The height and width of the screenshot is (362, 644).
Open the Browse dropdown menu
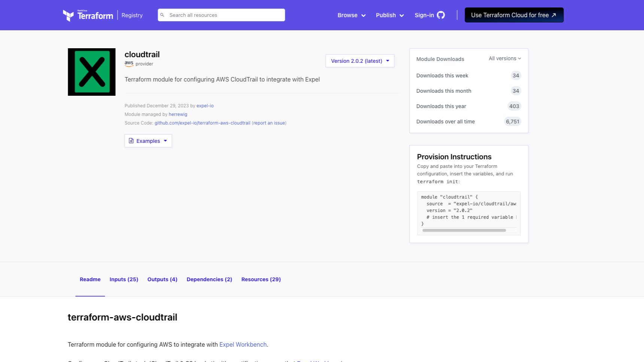[x=351, y=15]
